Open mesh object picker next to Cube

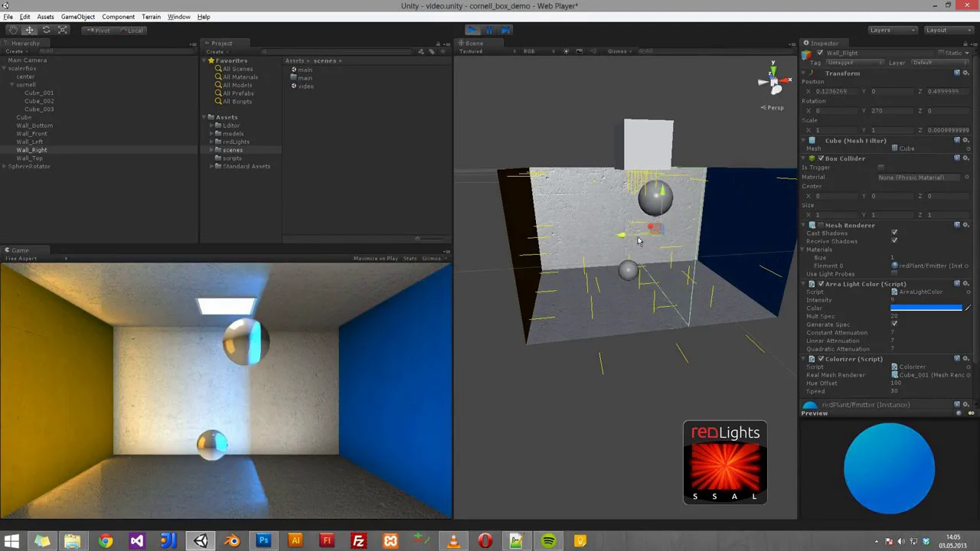pos(967,148)
